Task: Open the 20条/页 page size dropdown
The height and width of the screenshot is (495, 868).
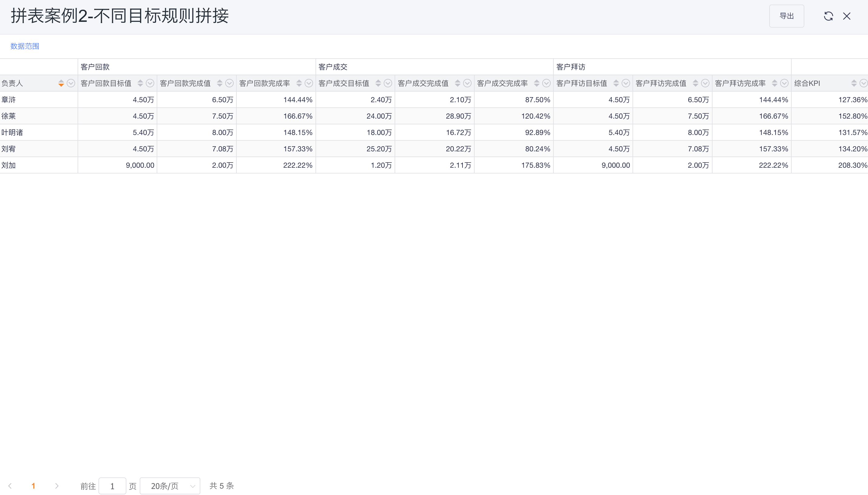Action: 170,486
